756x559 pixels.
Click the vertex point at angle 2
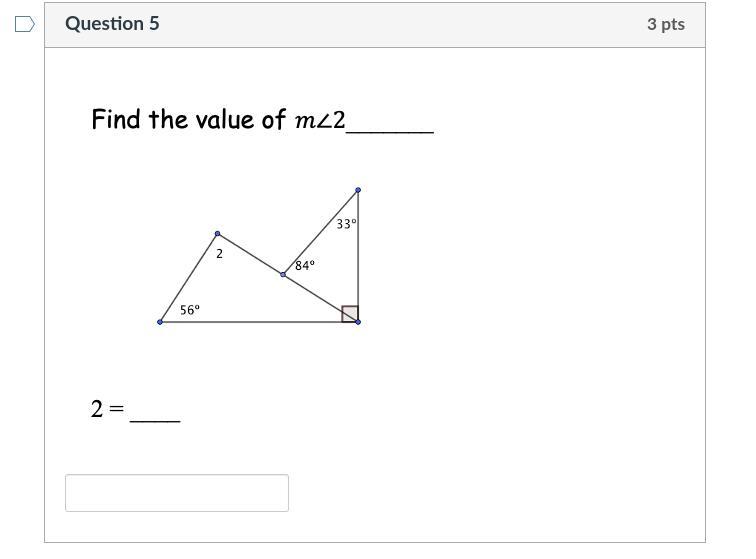point(217,234)
